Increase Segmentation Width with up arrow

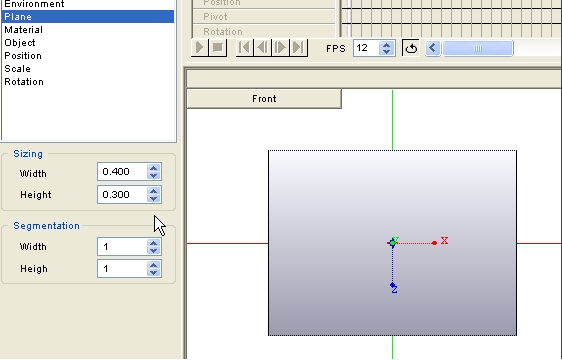[x=154, y=243]
